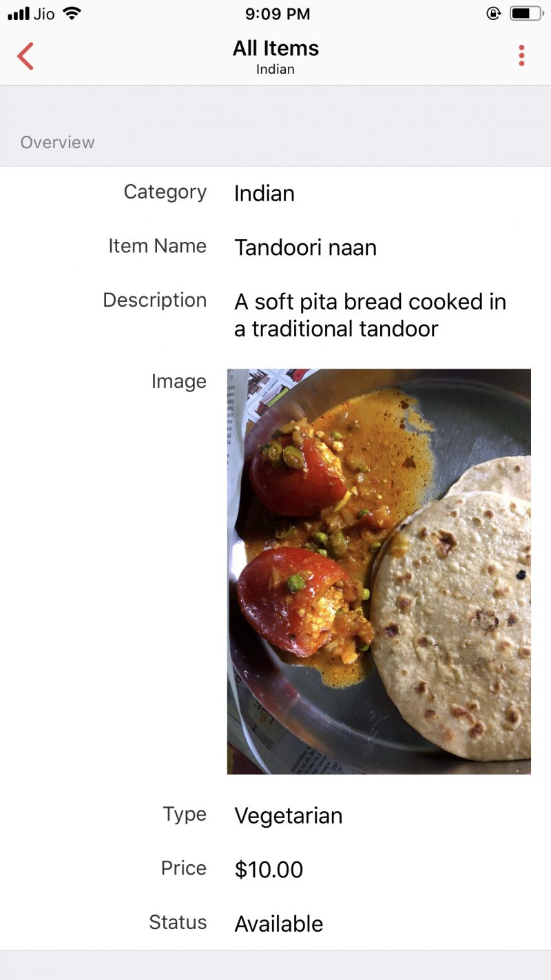Viewport: 551px width, 980px height.
Task: Tap the $10.00 price value
Action: tap(269, 870)
